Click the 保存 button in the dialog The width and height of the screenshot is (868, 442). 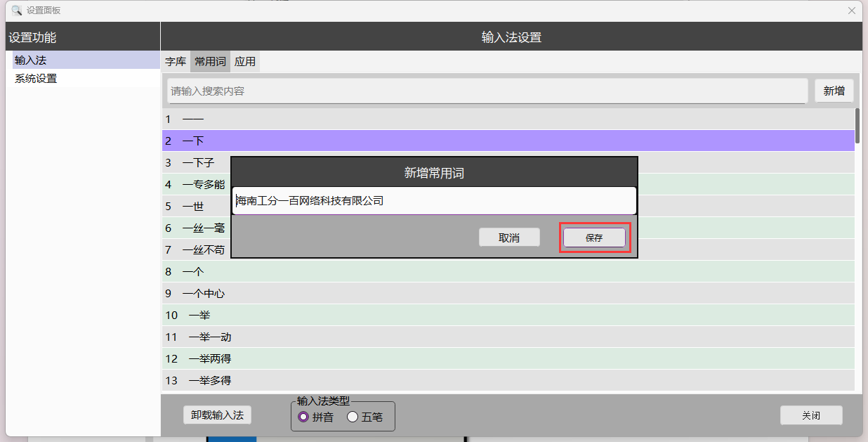click(x=594, y=238)
